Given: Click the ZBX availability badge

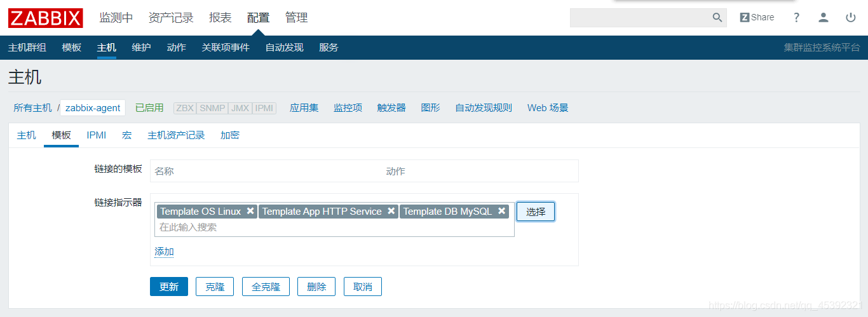Looking at the screenshot, I should click(185, 108).
